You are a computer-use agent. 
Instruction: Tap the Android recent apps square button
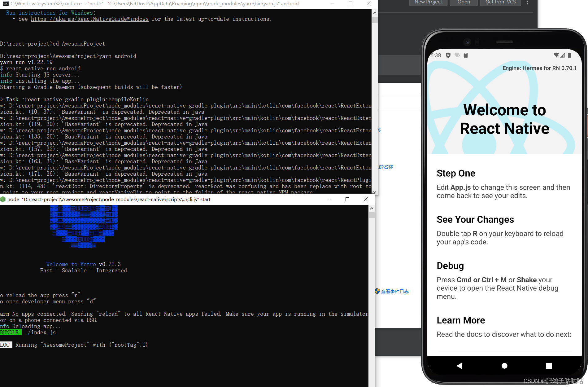(x=549, y=366)
